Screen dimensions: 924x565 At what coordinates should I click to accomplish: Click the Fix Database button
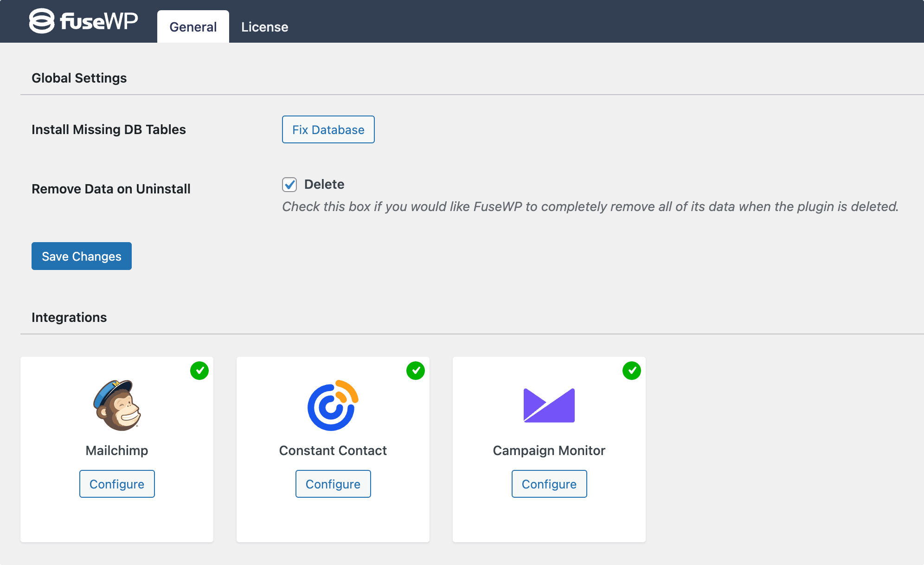tap(328, 129)
